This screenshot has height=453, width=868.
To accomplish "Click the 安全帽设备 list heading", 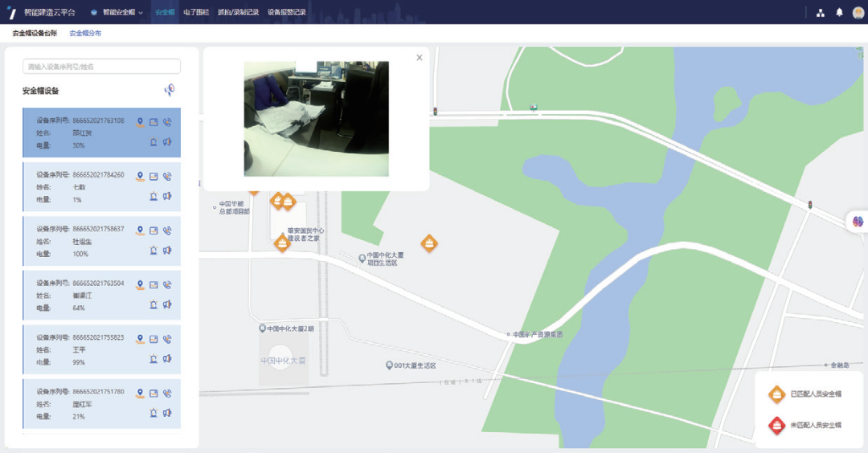I will (40, 91).
